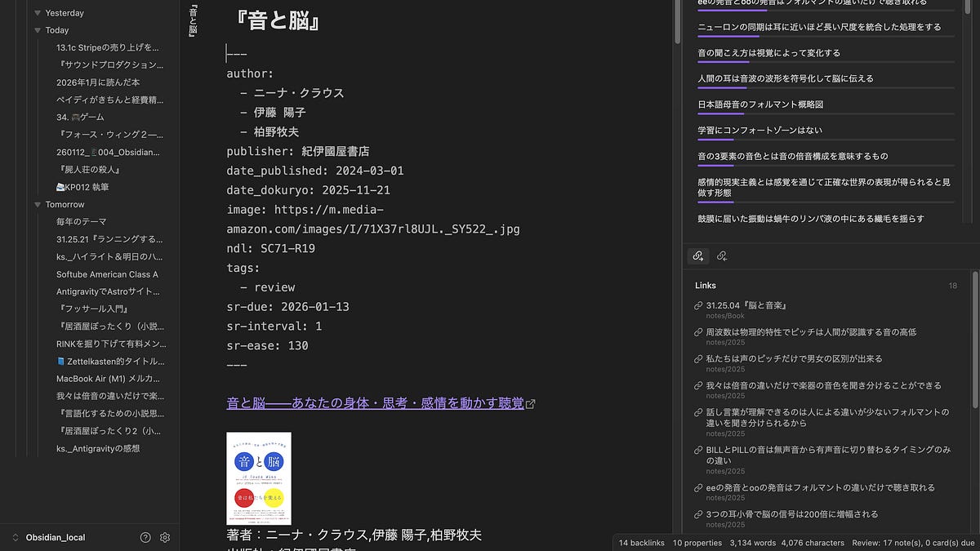Open note AntigravityでAstroサイト…

[x=108, y=291]
